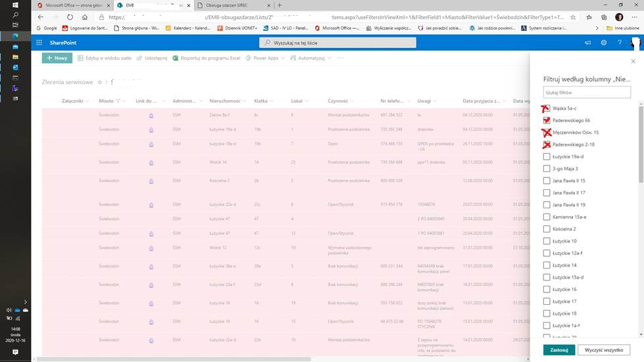Switch to Obsługa zdarzeń SIREC tab
Image resolution: width=644 pixels, height=362 pixels.
point(234,5)
